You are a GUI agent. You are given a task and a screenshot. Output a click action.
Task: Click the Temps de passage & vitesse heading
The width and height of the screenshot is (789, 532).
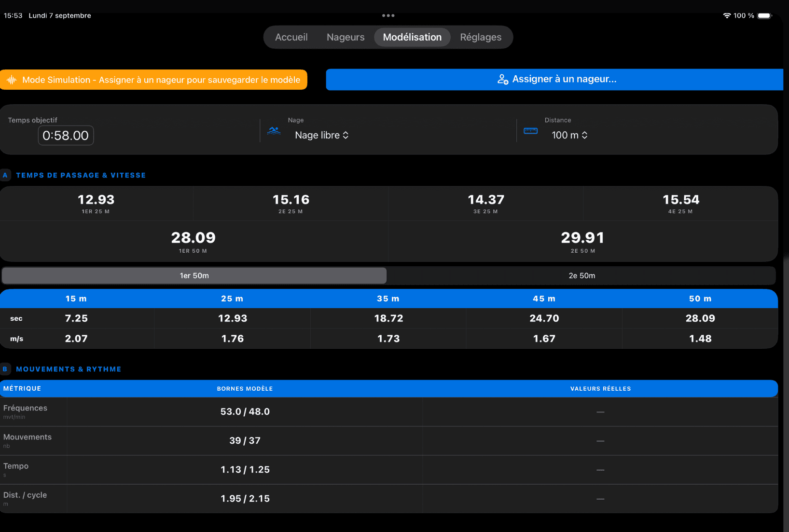[x=81, y=175]
